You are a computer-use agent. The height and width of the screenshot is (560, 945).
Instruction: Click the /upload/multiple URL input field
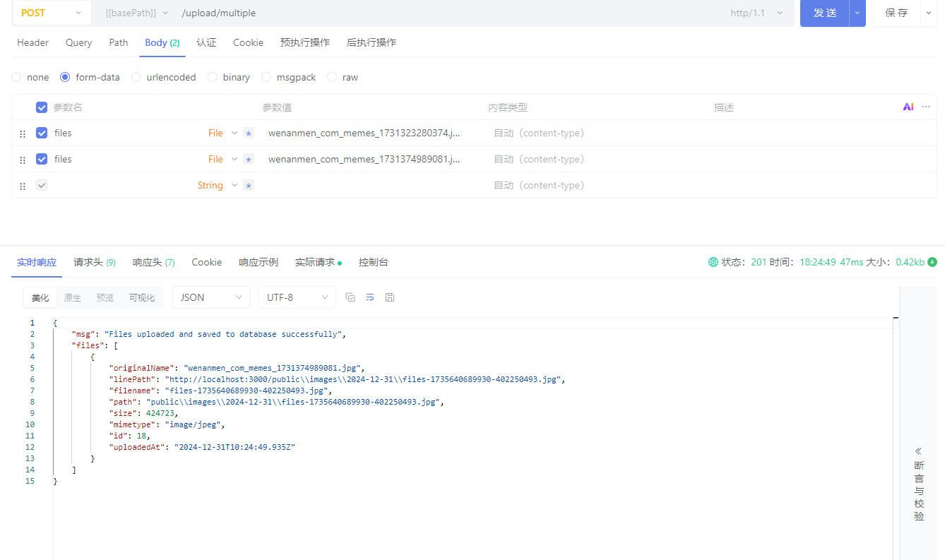coord(451,13)
